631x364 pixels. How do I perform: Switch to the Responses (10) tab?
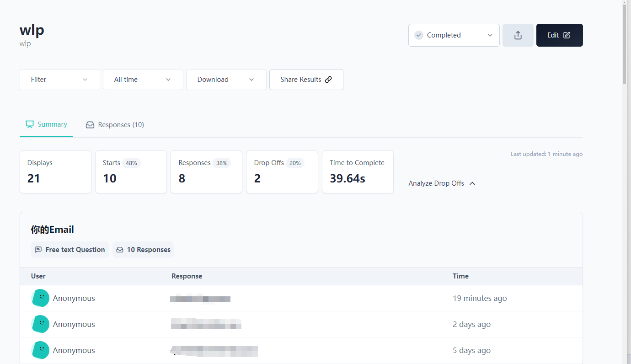coord(115,125)
